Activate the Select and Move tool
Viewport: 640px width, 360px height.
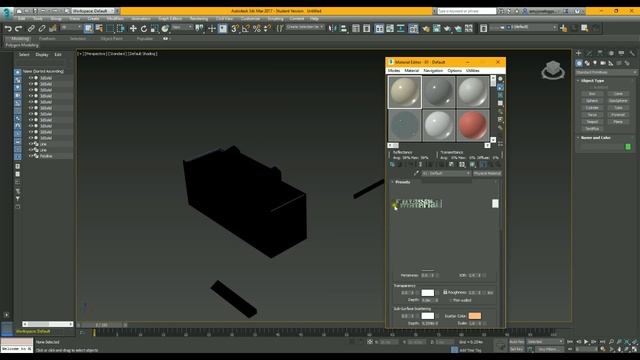pos(133,28)
